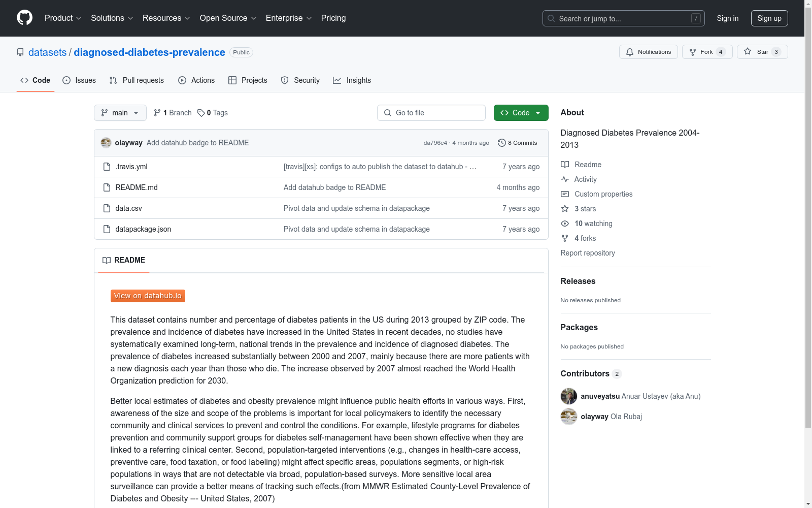Click the bell icon in Notifications
Image resolution: width=812 pixels, height=508 pixels.
pos(630,52)
